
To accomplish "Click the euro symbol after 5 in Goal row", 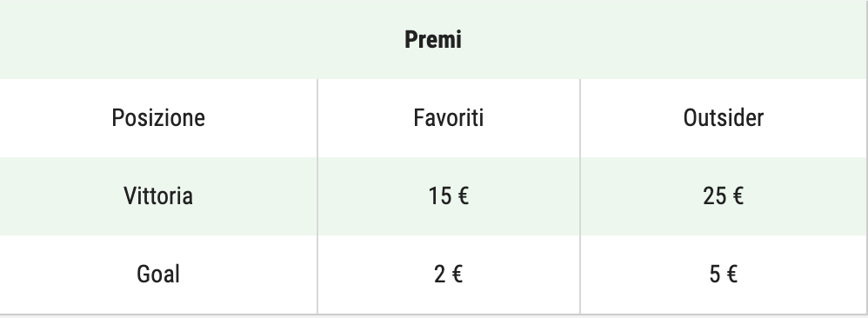I will pyautogui.click(x=731, y=275).
